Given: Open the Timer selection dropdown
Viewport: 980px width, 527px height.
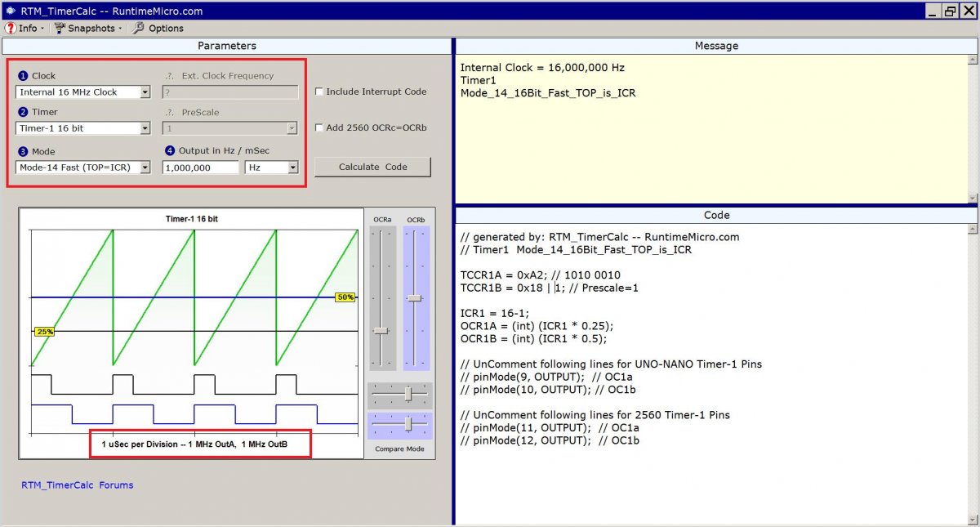Looking at the screenshot, I should (x=145, y=128).
